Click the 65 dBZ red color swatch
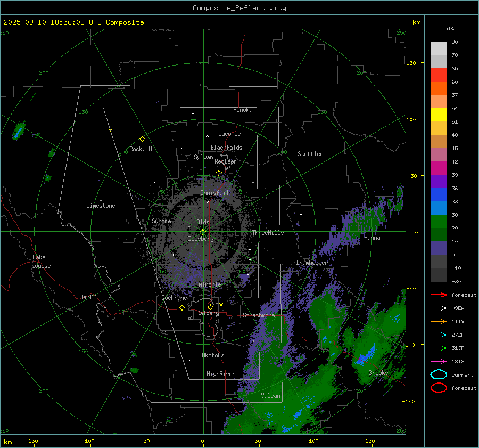Image resolution: width=479 pixels, height=448 pixels. pos(439,75)
